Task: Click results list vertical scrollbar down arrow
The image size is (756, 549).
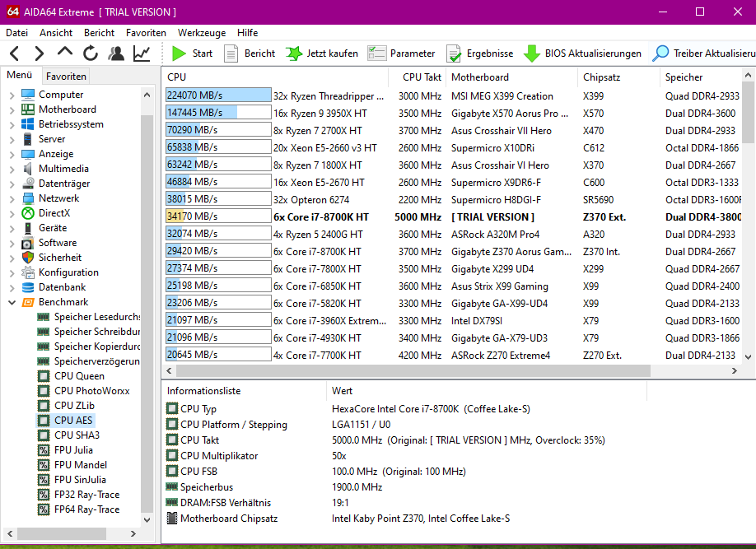Action: pos(749,357)
